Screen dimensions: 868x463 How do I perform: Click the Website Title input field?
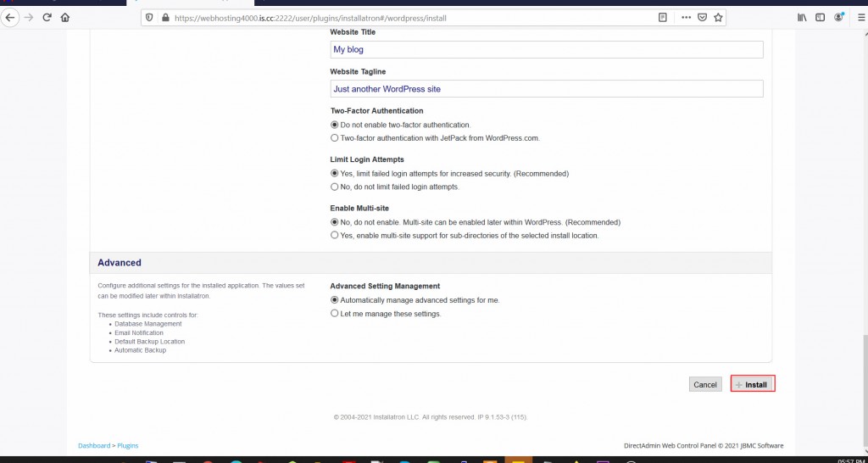[x=547, y=49]
